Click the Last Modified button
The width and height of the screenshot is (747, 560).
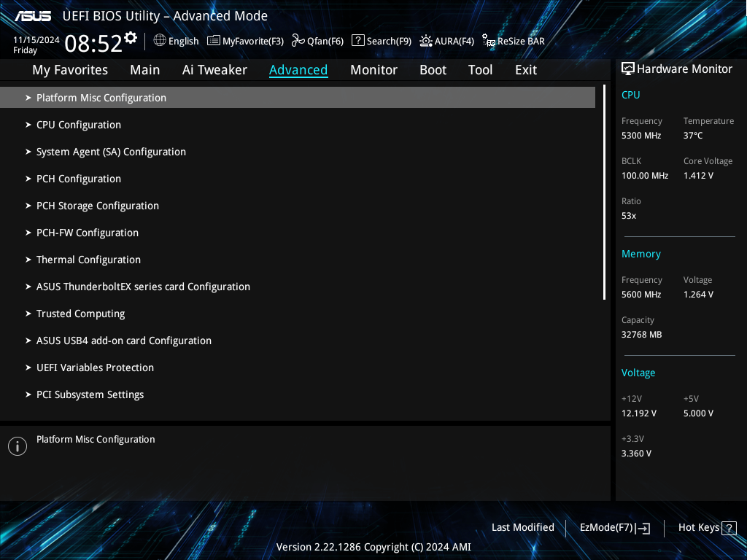[x=522, y=528]
